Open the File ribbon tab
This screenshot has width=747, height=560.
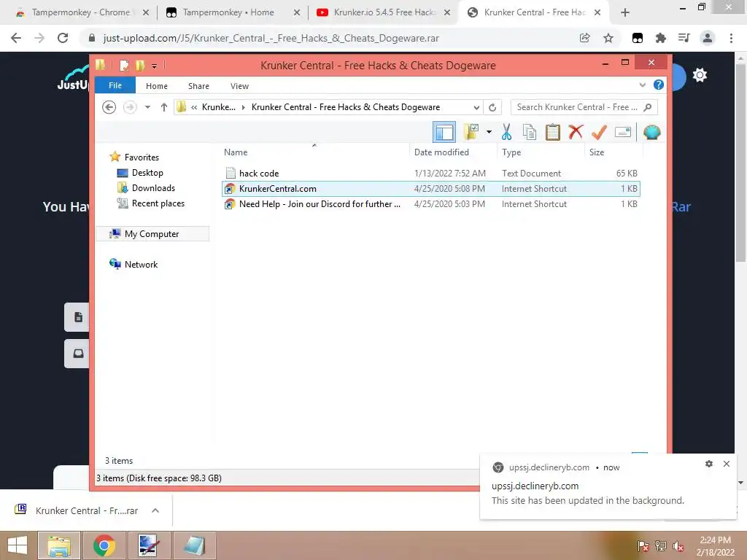pyautogui.click(x=115, y=85)
